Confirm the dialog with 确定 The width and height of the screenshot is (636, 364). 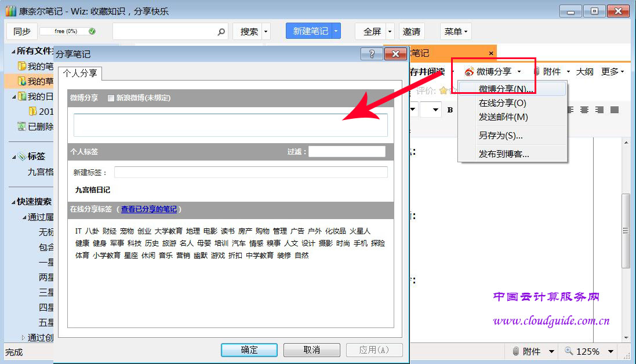tap(249, 350)
